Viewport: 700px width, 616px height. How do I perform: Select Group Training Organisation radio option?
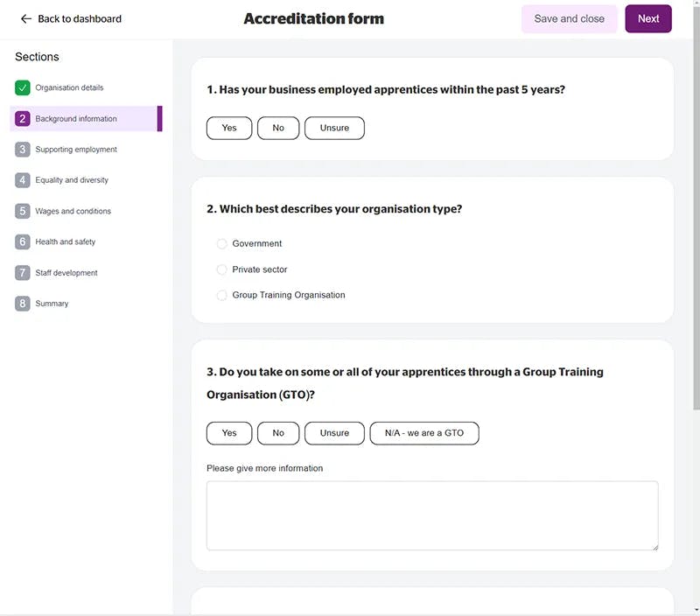point(222,296)
